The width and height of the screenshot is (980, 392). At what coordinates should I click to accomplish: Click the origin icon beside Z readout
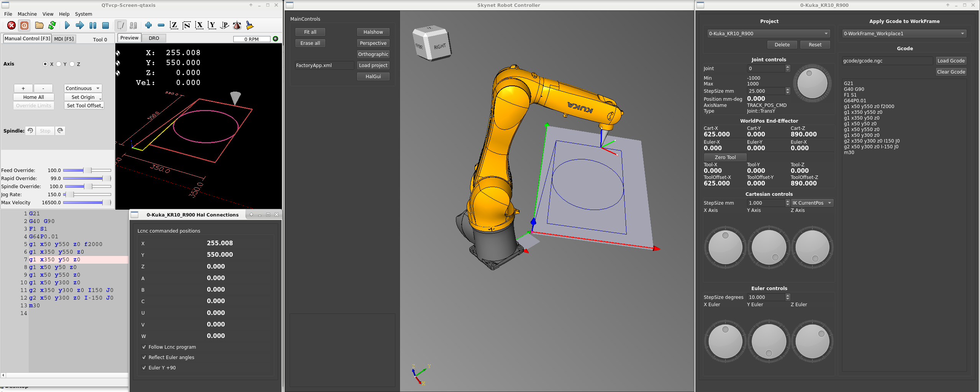pos(118,73)
